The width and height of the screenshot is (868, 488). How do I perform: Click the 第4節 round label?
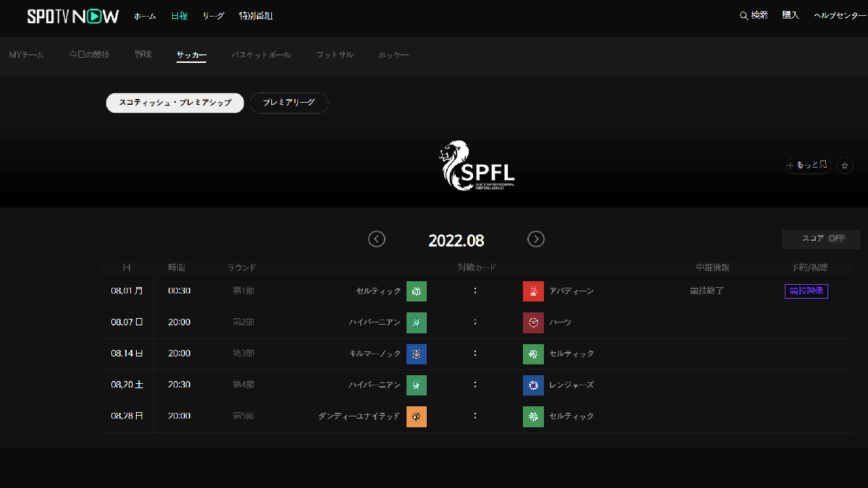[243, 385]
